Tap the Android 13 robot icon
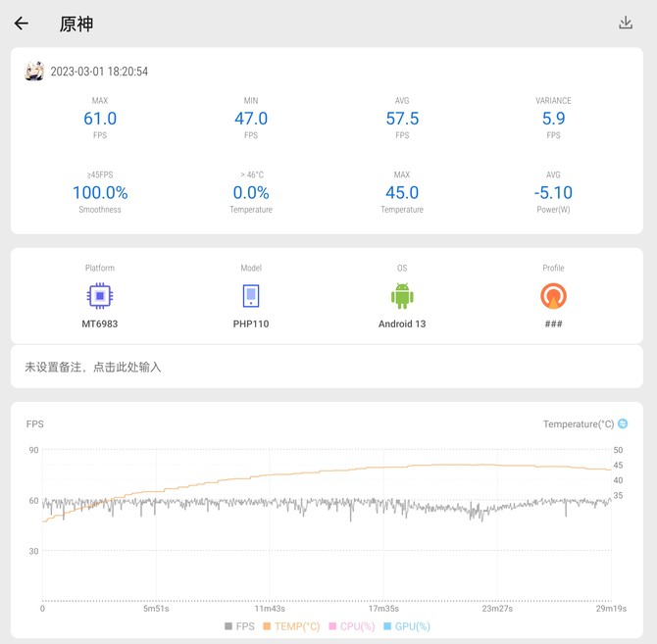The width and height of the screenshot is (657, 644). coord(402,296)
